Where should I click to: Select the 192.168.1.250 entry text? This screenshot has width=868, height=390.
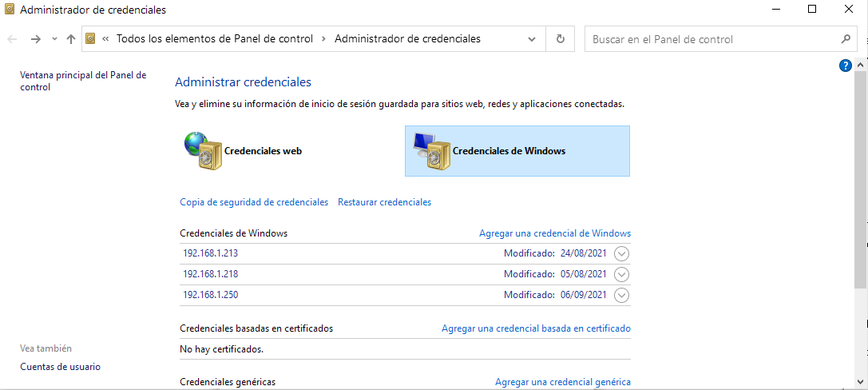tap(210, 295)
